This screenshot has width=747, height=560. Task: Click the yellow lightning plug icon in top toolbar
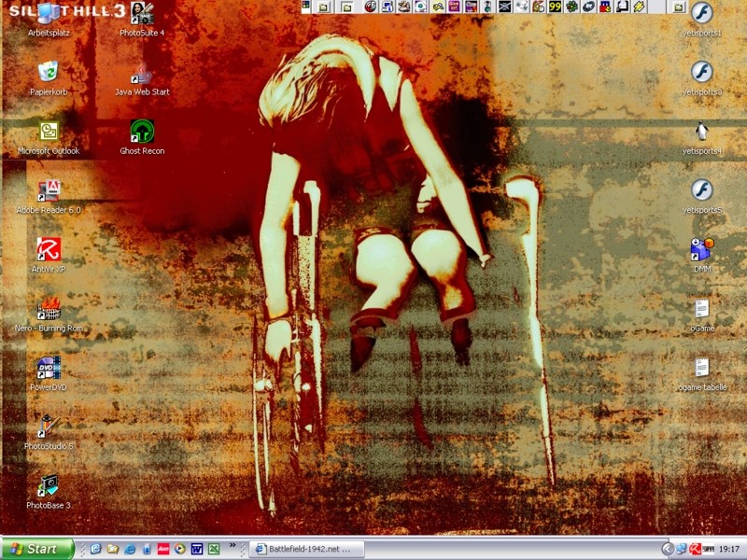639,7
